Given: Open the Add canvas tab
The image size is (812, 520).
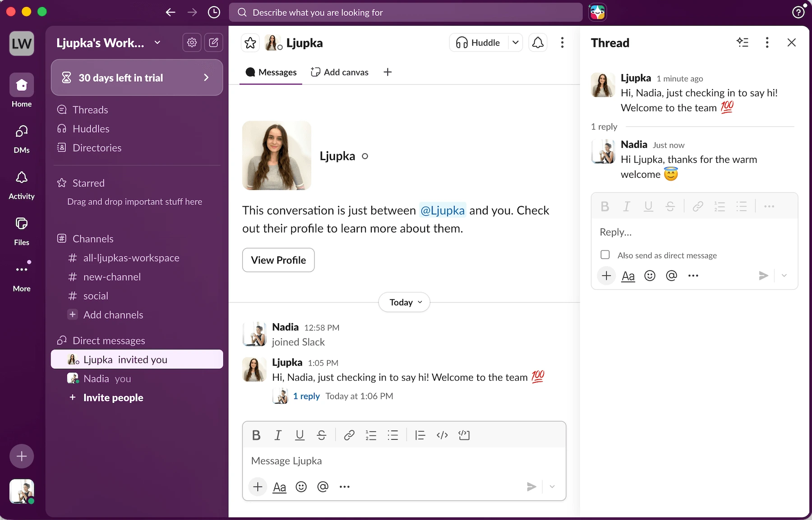Looking at the screenshot, I should click(340, 72).
